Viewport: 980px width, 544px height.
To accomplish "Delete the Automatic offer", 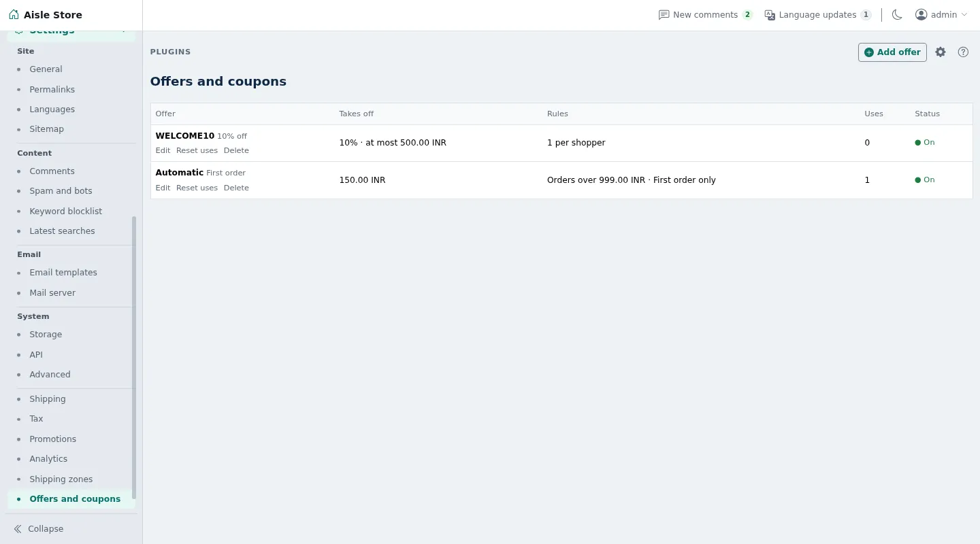I will [236, 188].
